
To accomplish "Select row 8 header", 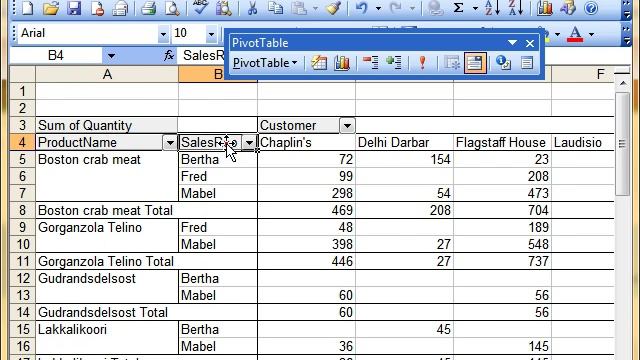I will 22,210.
